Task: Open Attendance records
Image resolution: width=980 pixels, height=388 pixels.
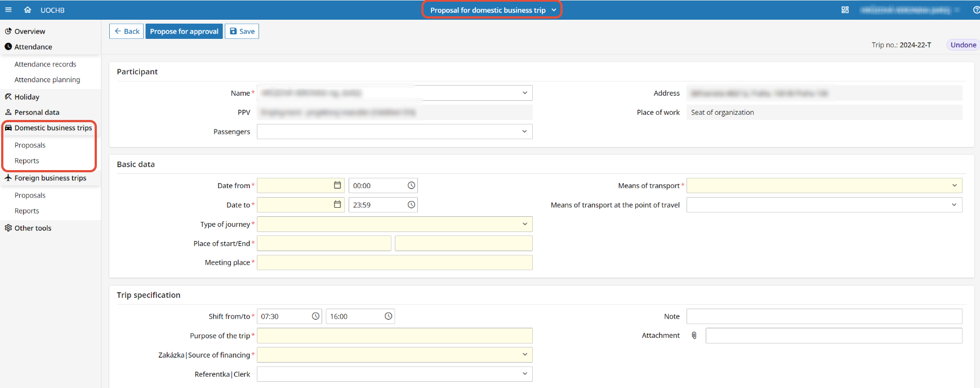Action: [x=45, y=64]
